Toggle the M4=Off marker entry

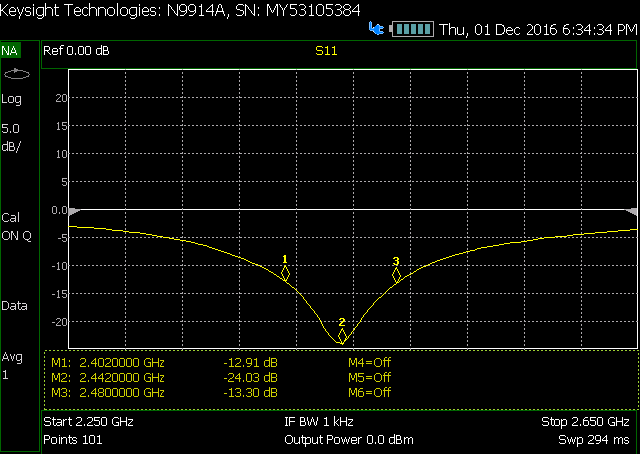tap(369, 362)
